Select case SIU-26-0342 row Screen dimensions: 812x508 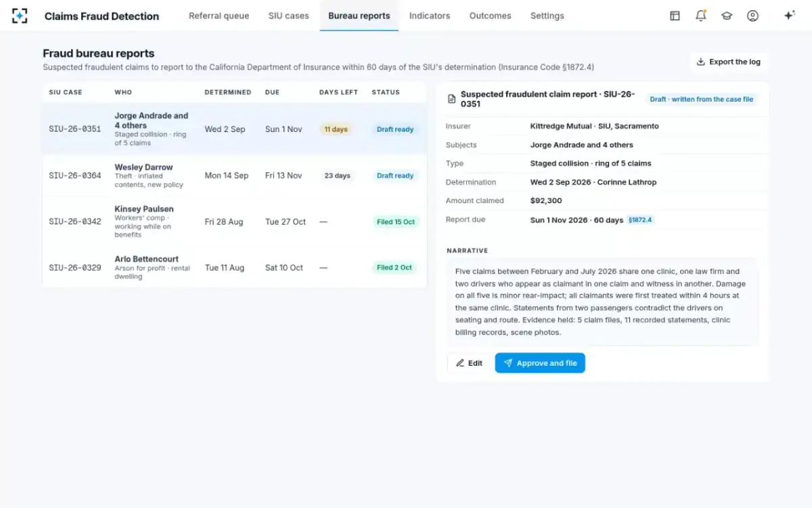[x=234, y=221]
